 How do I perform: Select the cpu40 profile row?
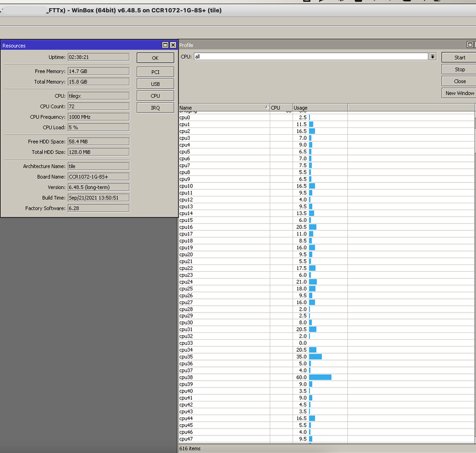(326, 391)
